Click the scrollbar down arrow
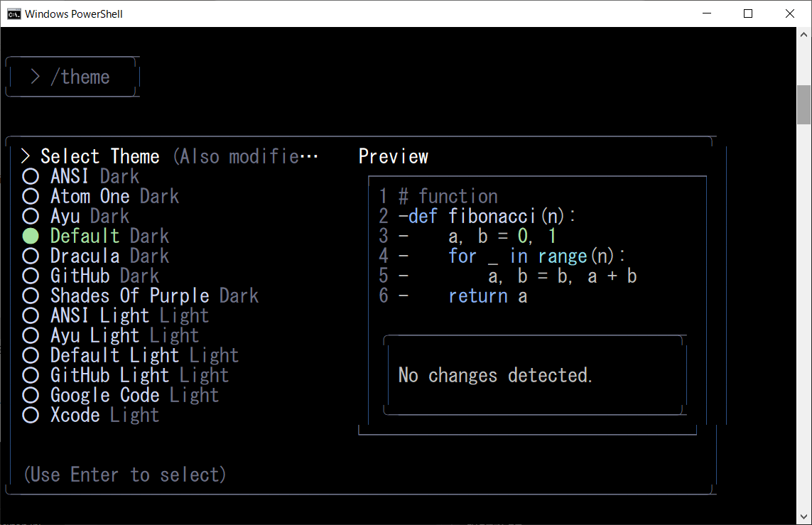This screenshot has width=812, height=525. pyautogui.click(x=803, y=516)
